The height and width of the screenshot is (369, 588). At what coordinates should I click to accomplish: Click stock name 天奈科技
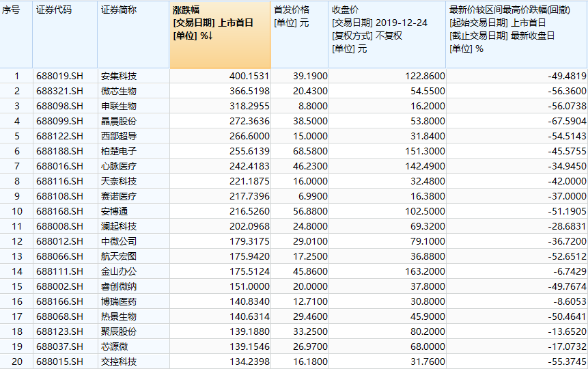tap(119, 181)
